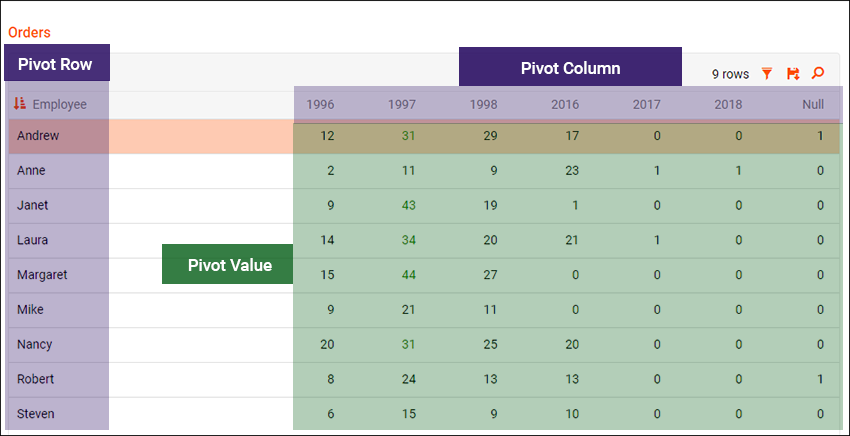
Task: Click Margaret's 1996 value 15
Action: coord(327,275)
